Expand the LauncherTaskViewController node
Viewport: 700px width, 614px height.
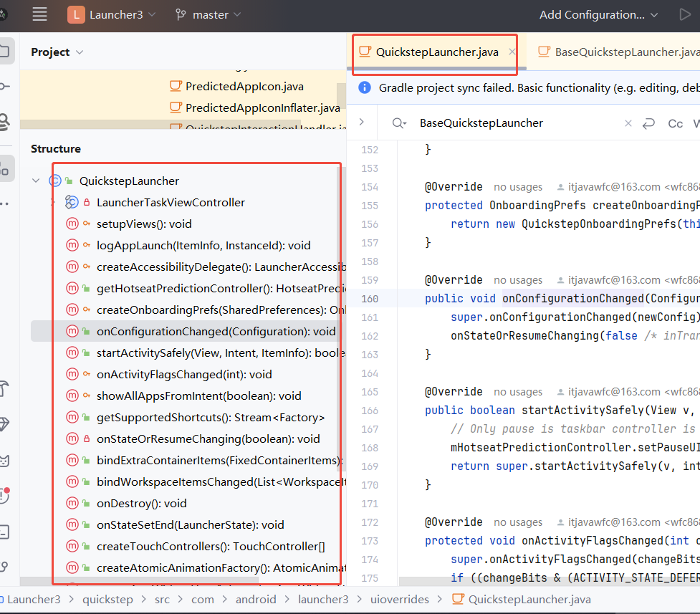coord(52,202)
